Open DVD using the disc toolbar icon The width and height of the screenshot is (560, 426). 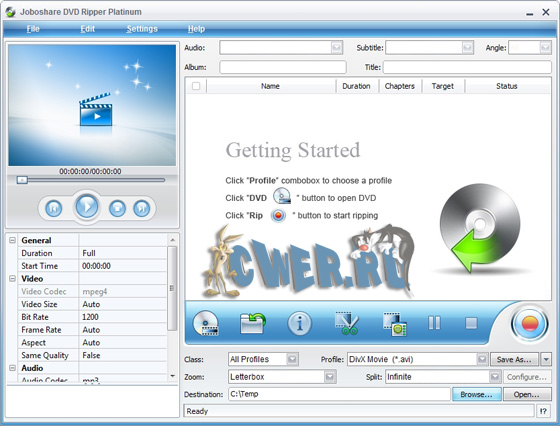coord(206,324)
